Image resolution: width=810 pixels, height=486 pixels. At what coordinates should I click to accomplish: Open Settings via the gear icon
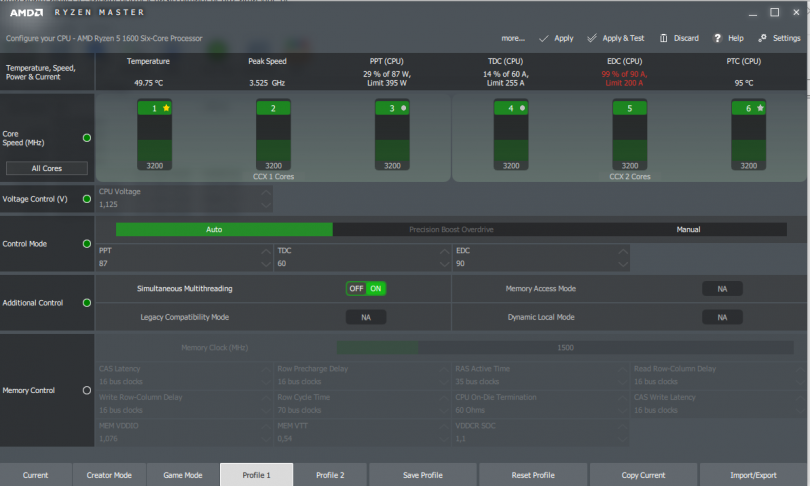(x=762, y=38)
